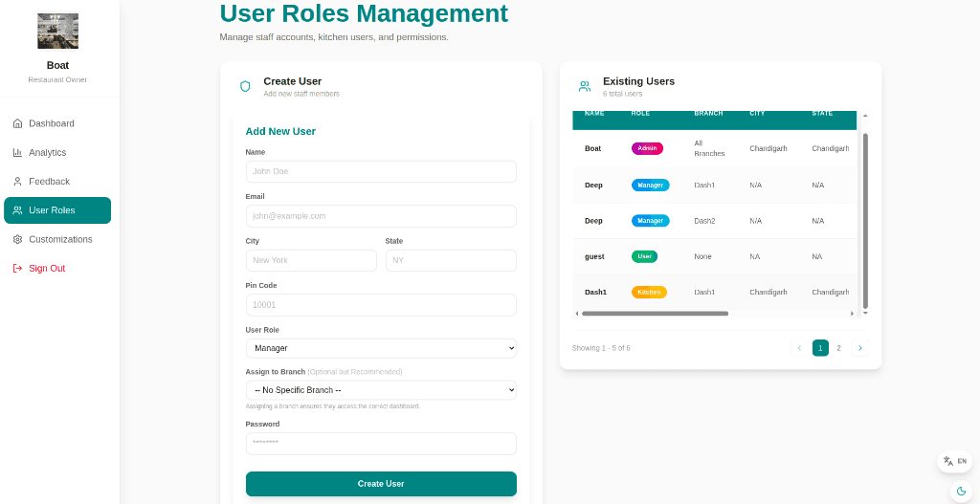980x504 pixels.
Task: Click the people icon beside Existing Users
Action: (585, 86)
